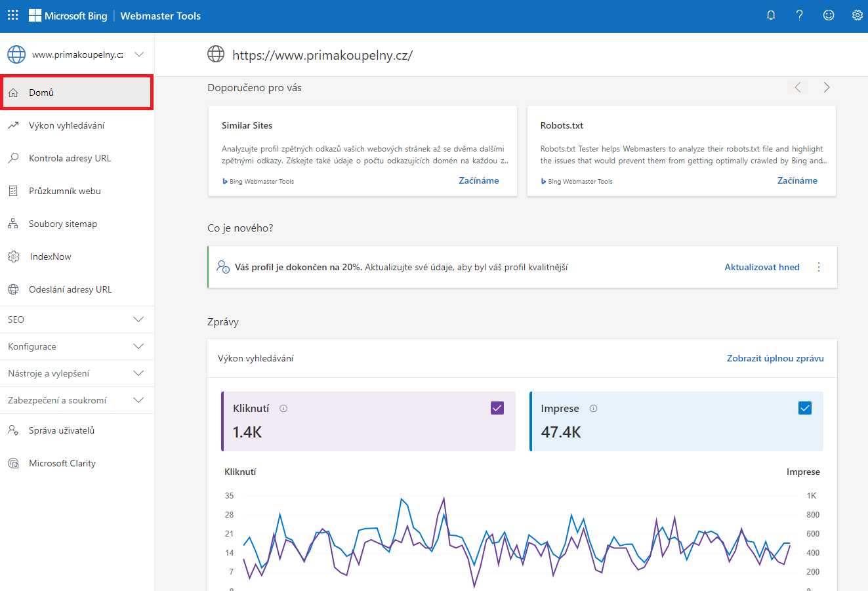Click the Robots.txt card title
Viewport: 868px width, 591px height.
click(x=562, y=125)
